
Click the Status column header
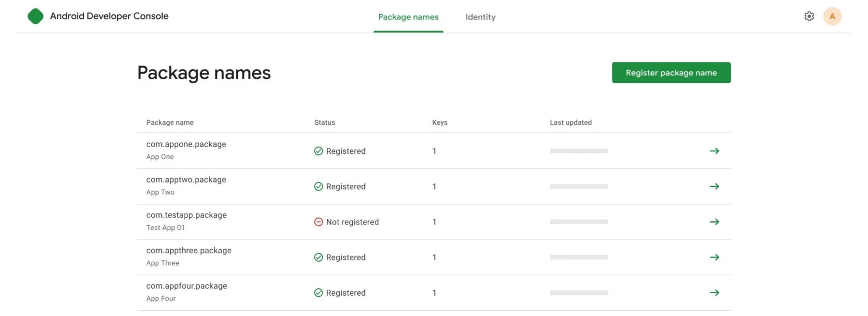pyautogui.click(x=325, y=122)
